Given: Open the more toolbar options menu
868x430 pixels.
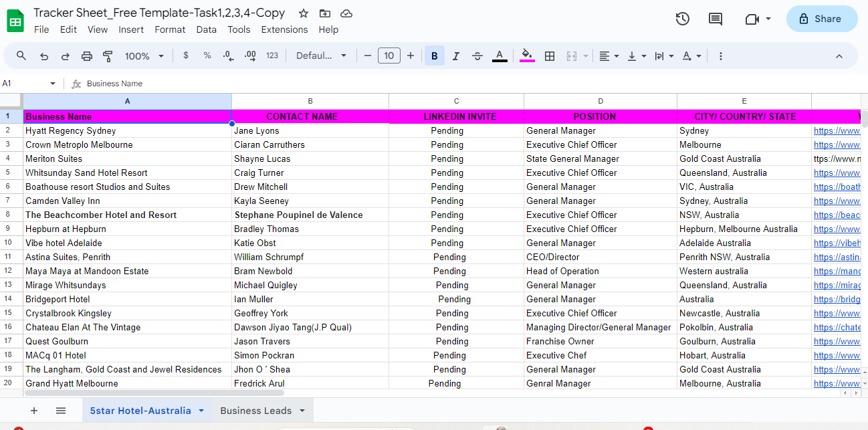Looking at the screenshot, I should point(721,56).
